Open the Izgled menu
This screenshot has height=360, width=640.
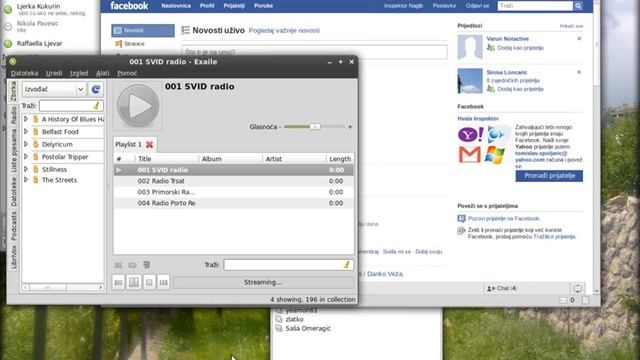[79, 73]
